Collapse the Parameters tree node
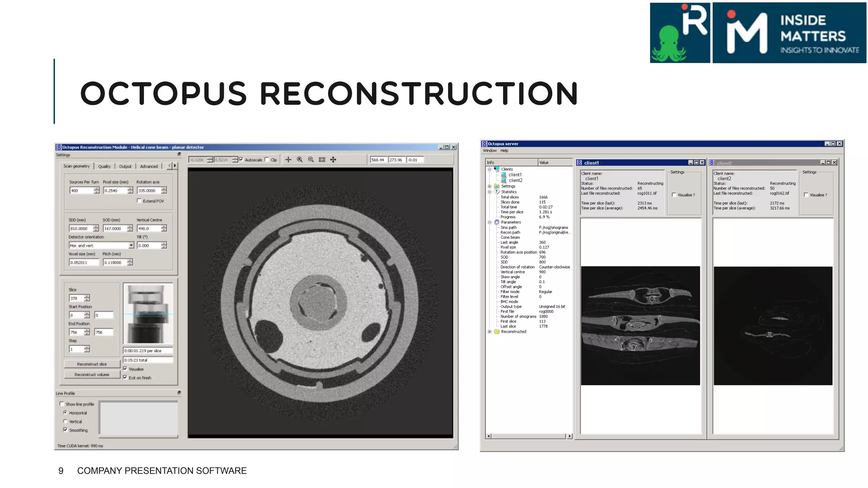The height and width of the screenshot is (488, 868). coord(490,222)
